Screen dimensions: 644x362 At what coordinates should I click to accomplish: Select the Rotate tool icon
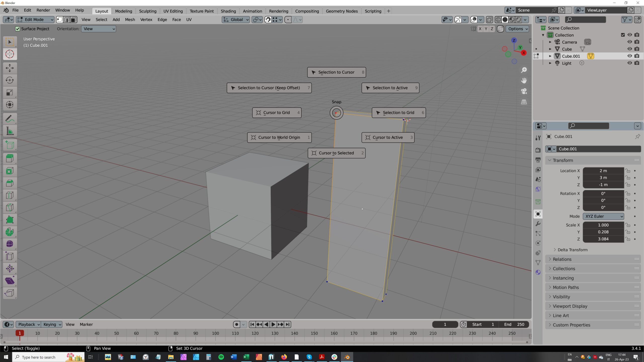(10, 80)
